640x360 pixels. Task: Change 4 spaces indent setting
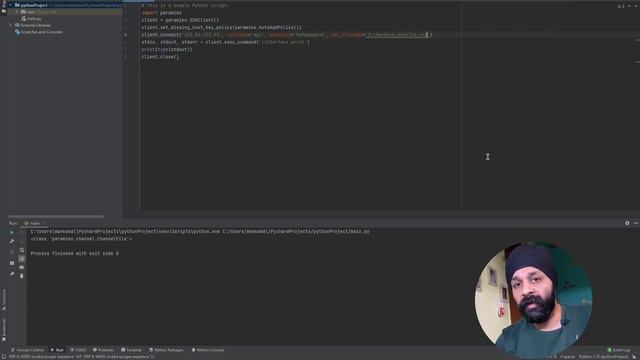pyautogui.click(x=567, y=357)
